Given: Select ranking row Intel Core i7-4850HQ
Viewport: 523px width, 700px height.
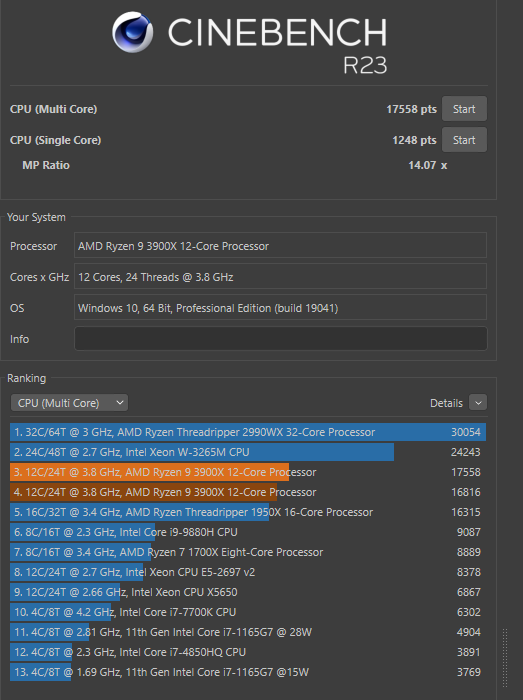Looking at the screenshot, I should (248, 652).
